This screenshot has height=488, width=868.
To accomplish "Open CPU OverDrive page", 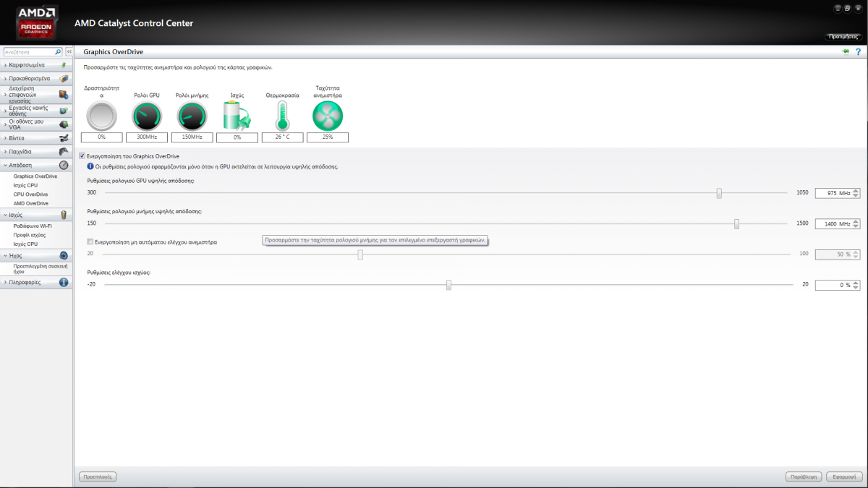I will (31, 194).
